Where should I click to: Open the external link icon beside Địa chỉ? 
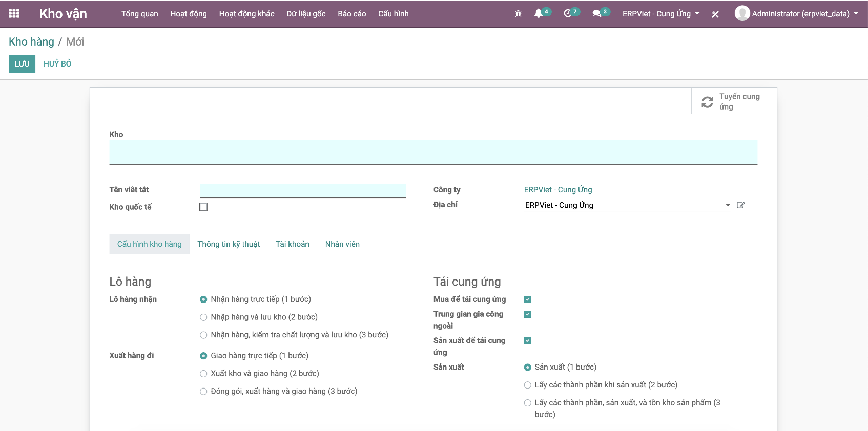(x=740, y=205)
